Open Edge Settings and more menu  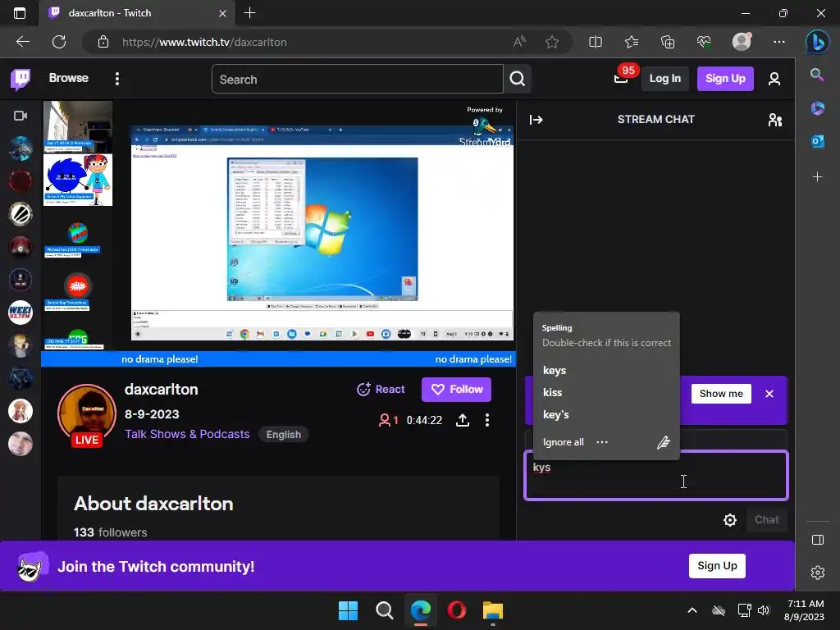pos(779,42)
